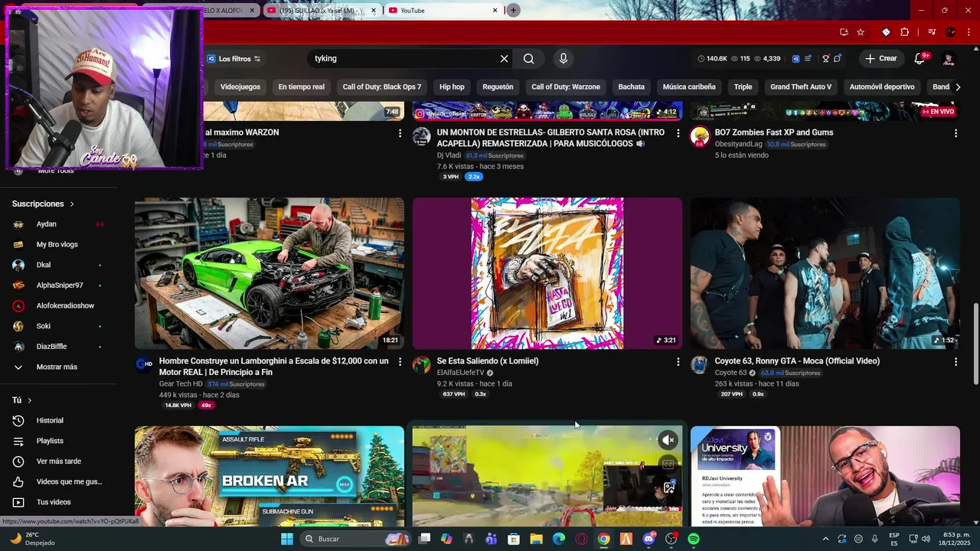Open options for Se Esta Saliendo video
The width and height of the screenshot is (980, 551).
point(678,361)
